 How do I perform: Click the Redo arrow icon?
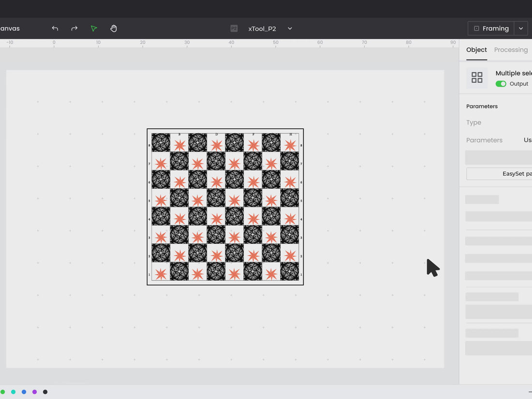tap(74, 29)
